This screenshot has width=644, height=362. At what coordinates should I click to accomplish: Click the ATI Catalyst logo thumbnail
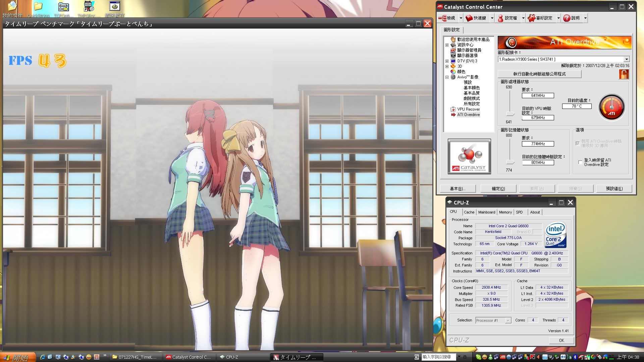469,157
